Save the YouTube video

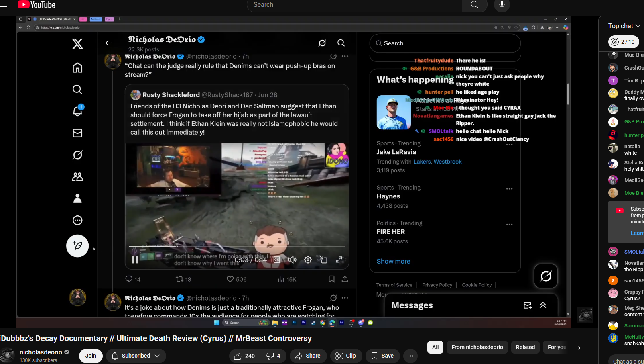click(x=382, y=356)
